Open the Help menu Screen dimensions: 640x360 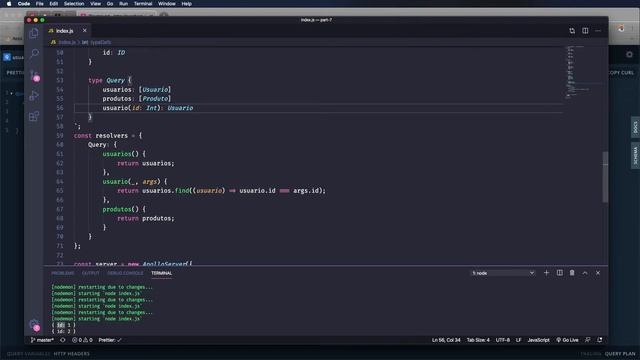[x=187, y=4]
